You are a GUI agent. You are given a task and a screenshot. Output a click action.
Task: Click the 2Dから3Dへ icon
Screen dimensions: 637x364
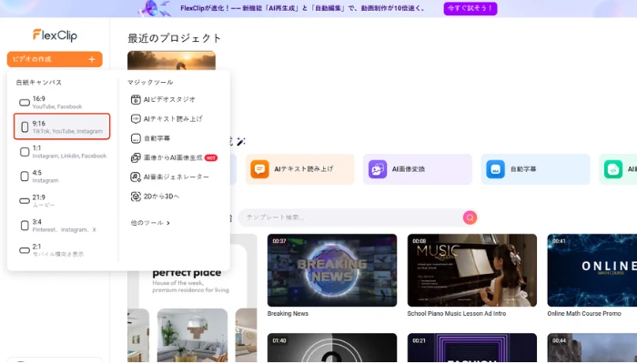136,197
